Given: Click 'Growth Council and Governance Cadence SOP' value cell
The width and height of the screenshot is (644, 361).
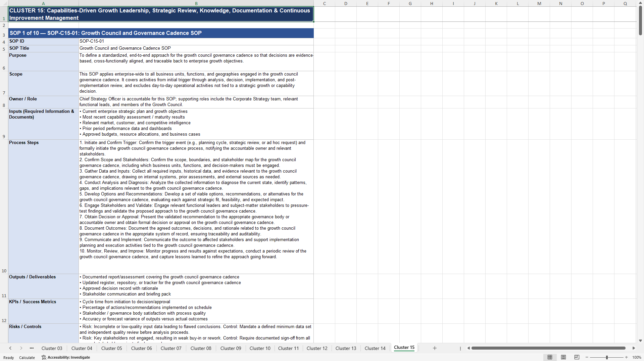Looking at the screenshot, I should coord(196,48).
